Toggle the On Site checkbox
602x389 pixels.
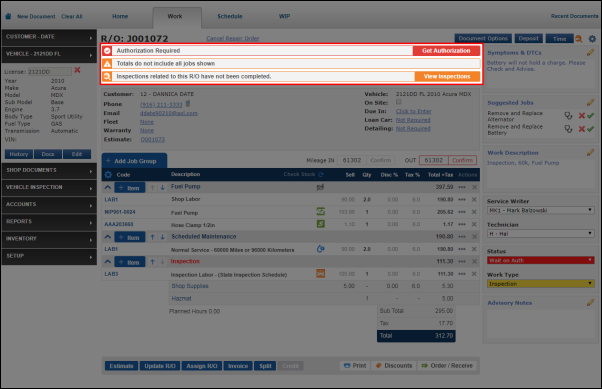coord(399,102)
